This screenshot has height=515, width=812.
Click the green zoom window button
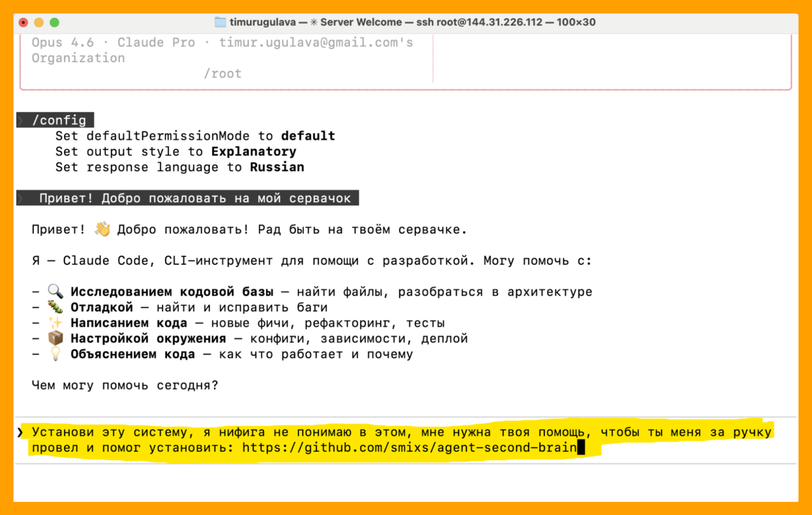pos(54,22)
